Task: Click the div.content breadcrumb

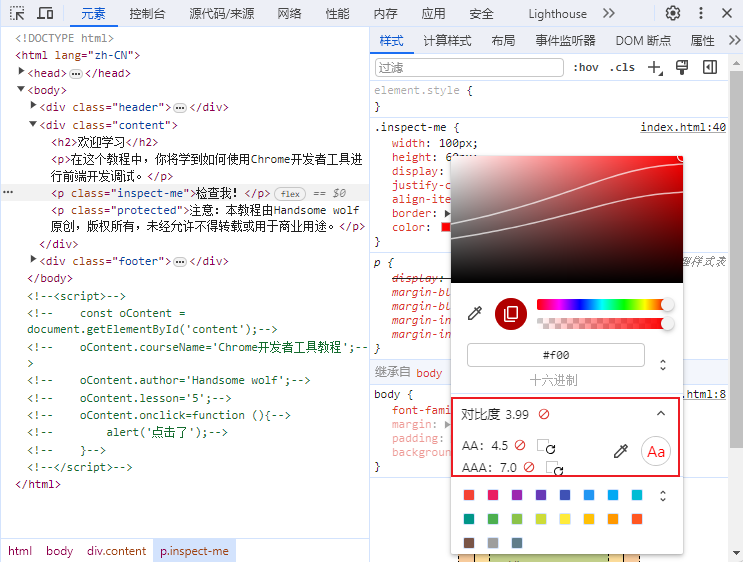Action: click(x=117, y=551)
